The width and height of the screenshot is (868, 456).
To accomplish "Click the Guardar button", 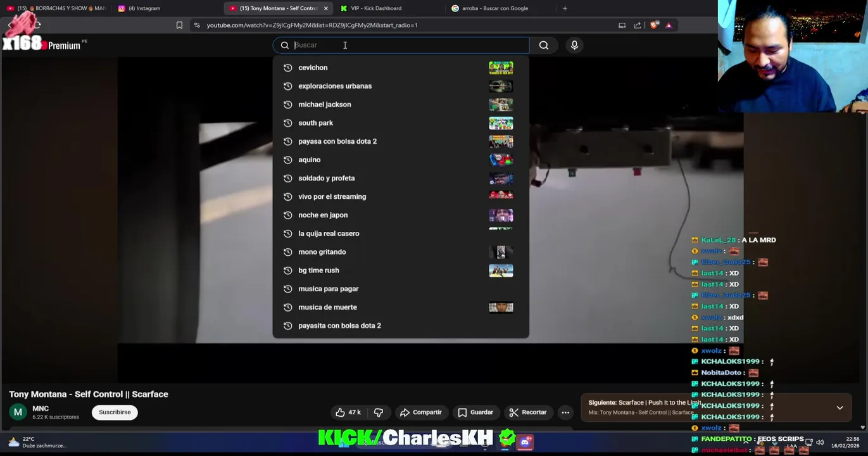I will [x=475, y=412].
